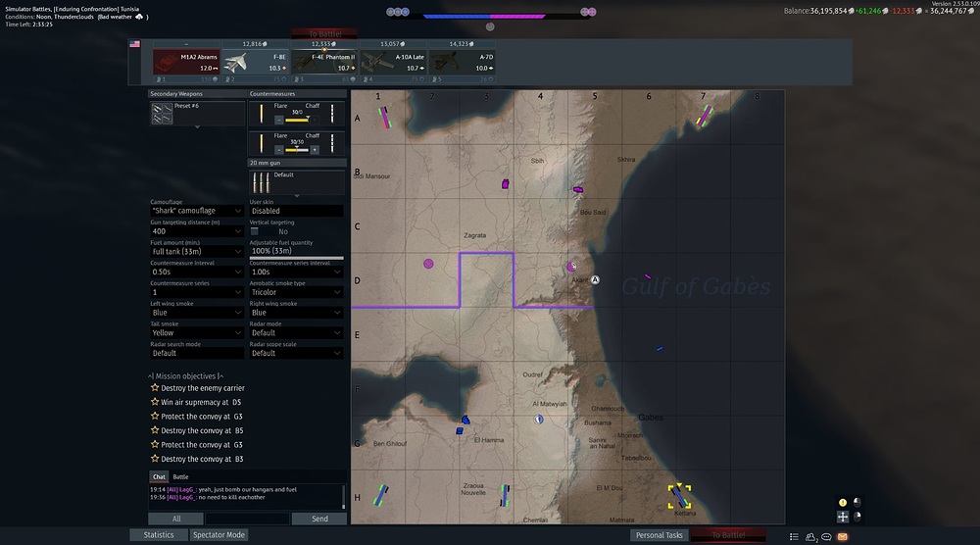980x545 pixels.
Task: Click the selected airfield at Kettana
Action: tap(679, 496)
